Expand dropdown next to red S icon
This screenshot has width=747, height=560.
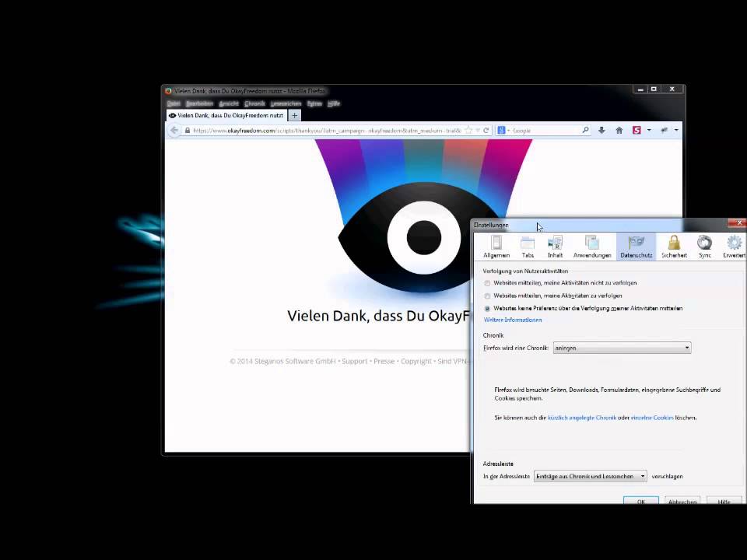click(649, 131)
